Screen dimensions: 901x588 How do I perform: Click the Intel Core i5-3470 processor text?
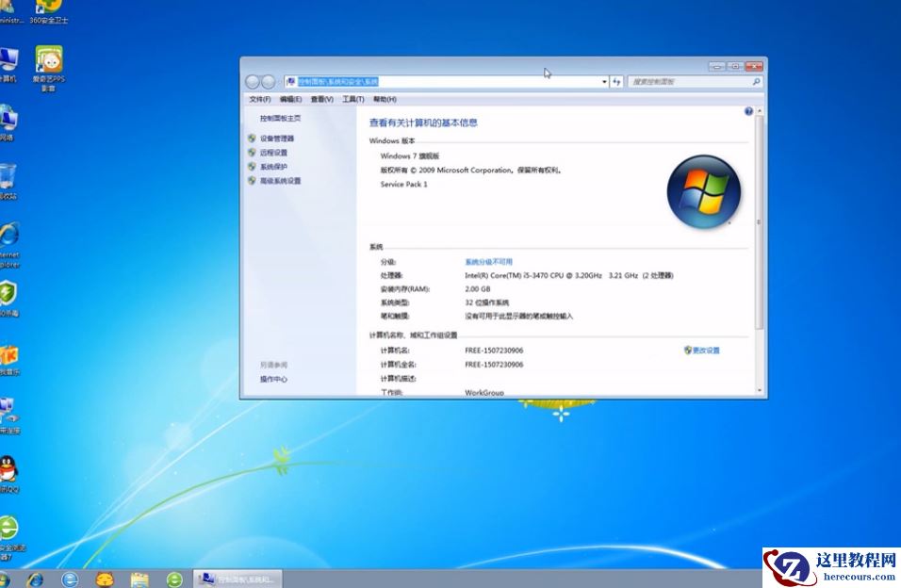pyautogui.click(x=569, y=275)
